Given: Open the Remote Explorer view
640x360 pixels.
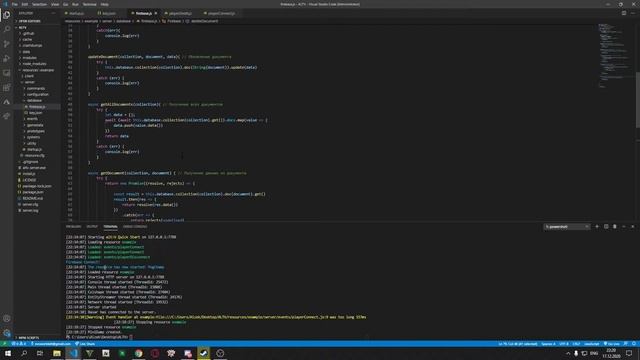Looking at the screenshot, I should (7, 73).
